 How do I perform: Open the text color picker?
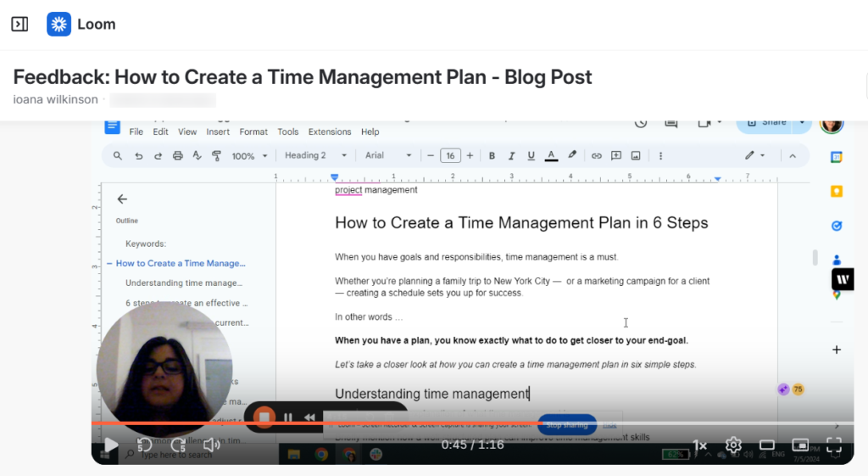(551, 156)
